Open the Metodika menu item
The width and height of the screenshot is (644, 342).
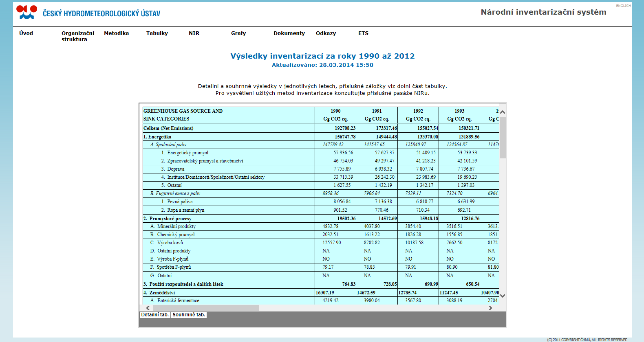pyautogui.click(x=116, y=33)
